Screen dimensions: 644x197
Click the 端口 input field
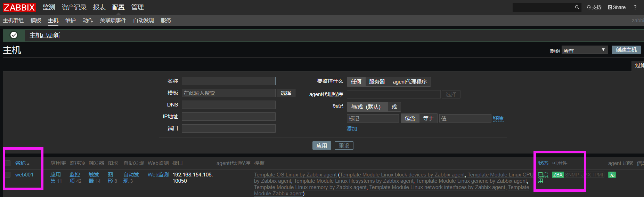(229, 128)
